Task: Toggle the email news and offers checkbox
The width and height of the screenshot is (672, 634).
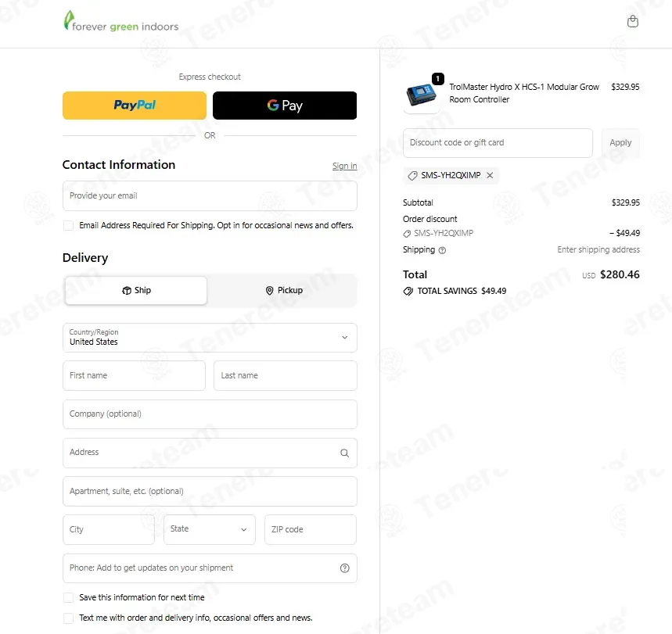Action: 68,225
